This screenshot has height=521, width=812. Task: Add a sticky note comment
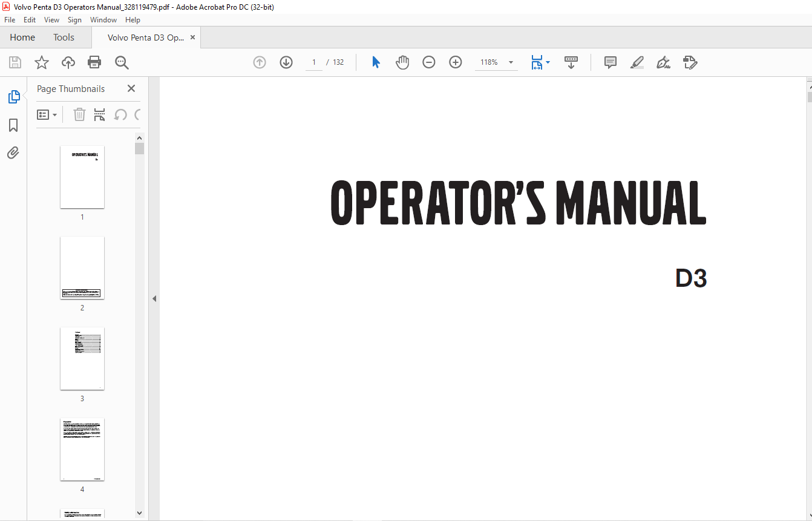click(611, 62)
